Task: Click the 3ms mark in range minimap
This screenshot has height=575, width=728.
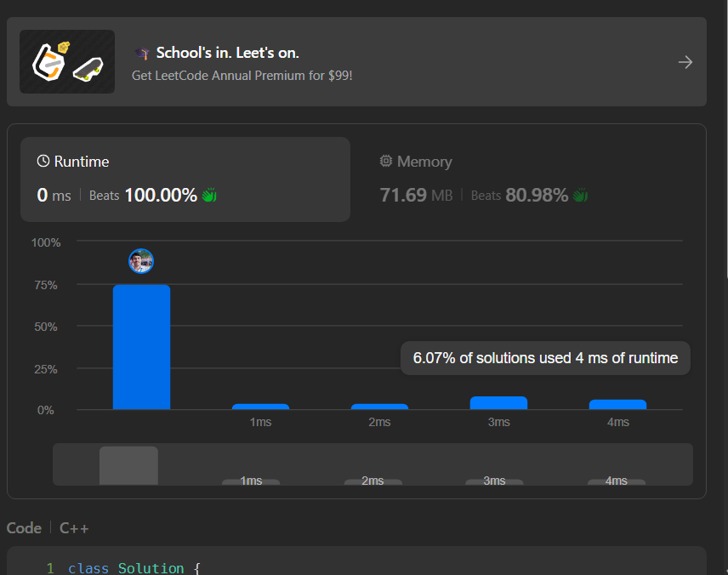Action: pyautogui.click(x=494, y=481)
